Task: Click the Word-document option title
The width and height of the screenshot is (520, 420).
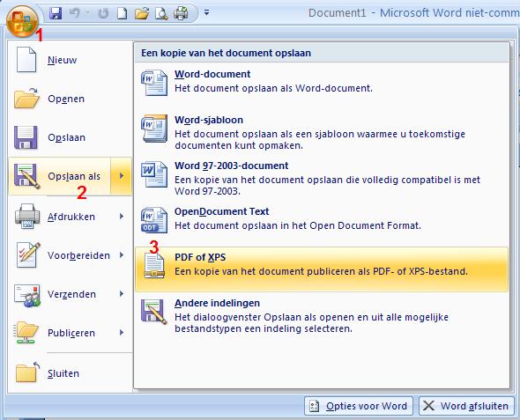Action: [x=212, y=74]
